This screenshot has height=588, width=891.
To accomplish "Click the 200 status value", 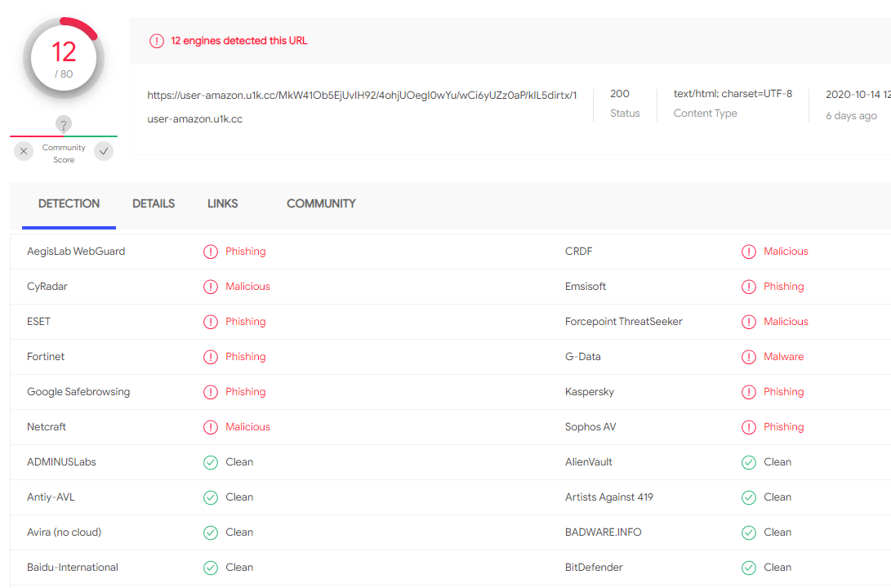I will coord(619,94).
